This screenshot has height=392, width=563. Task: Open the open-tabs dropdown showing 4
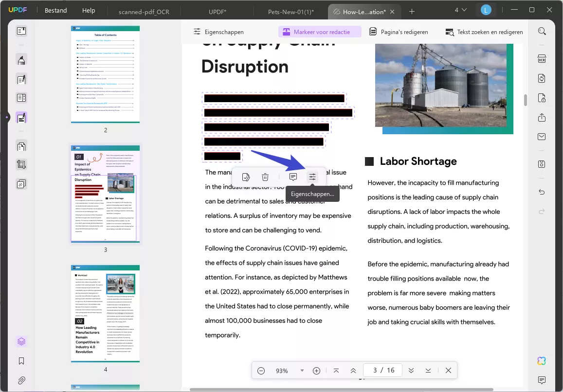(460, 10)
